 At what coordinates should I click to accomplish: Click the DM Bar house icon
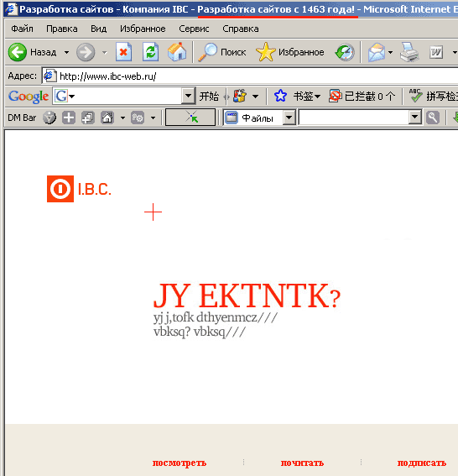[107, 118]
